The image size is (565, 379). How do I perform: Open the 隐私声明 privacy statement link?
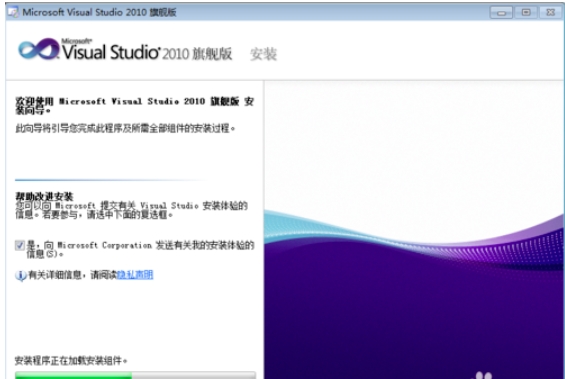pyautogui.click(x=135, y=275)
